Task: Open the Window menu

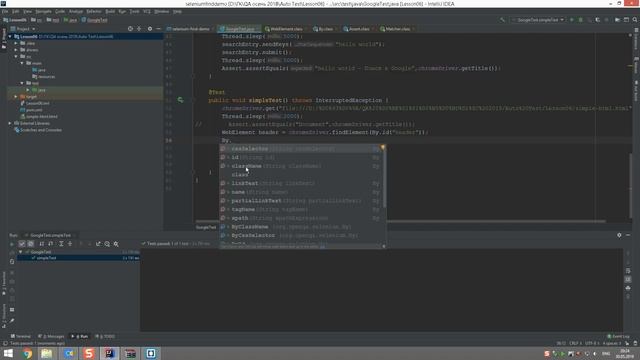Action: [162, 11]
